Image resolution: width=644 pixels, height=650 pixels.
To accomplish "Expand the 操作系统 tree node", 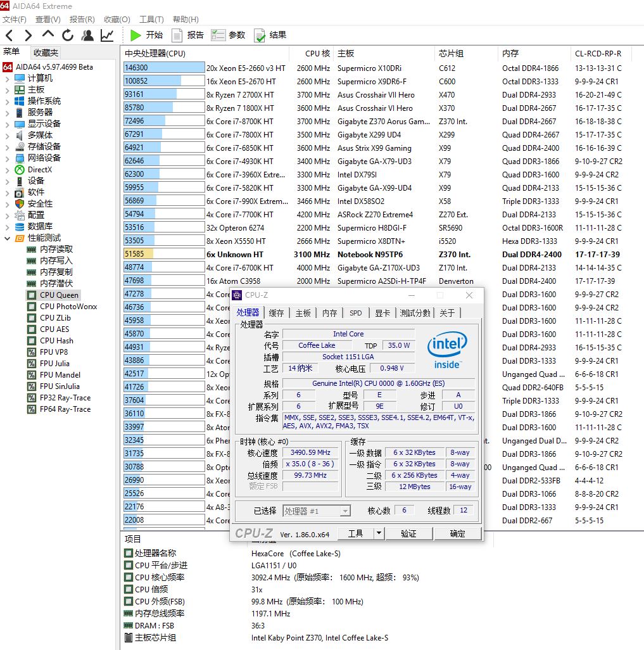I will click(x=6, y=101).
